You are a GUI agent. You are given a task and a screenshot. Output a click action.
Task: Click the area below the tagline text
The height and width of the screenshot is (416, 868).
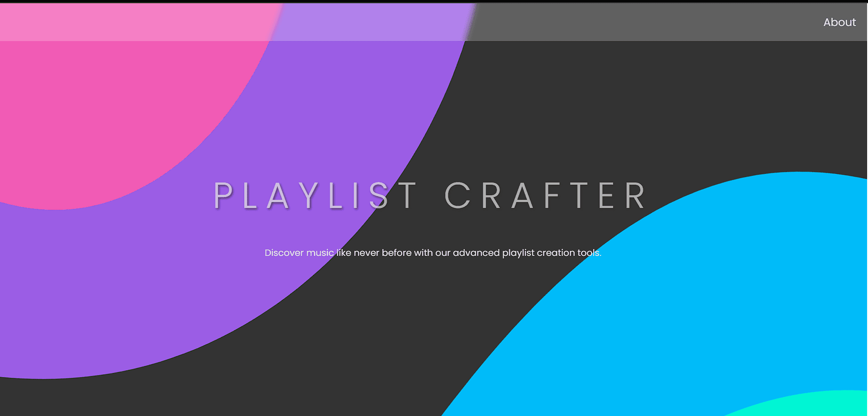click(434, 296)
